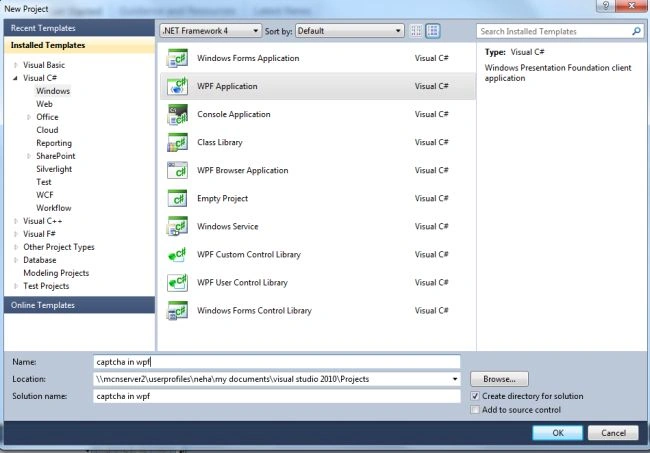Click the Empty Project template icon
The image size is (650, 453).
pos(177,199)
